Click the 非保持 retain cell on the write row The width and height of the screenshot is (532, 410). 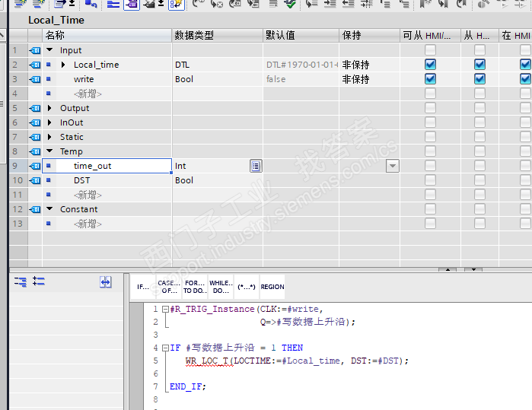(x=369, y=79)
